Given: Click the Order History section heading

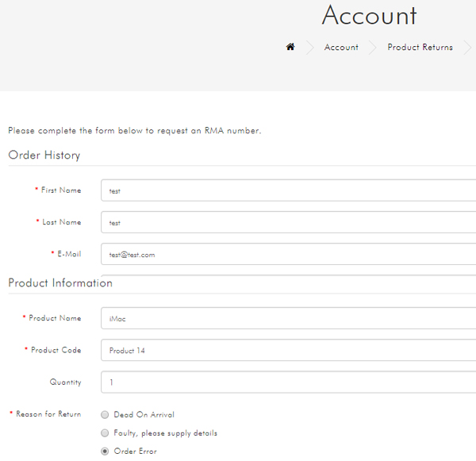Looking at the screenshot, I should (44, 155).
